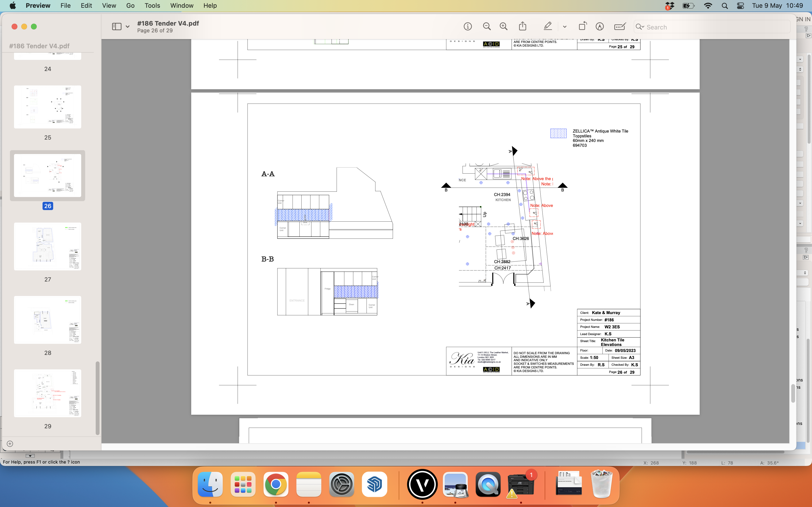Zoom in on the PDF
Screen dimensions: 812x507
coord(503,26)
